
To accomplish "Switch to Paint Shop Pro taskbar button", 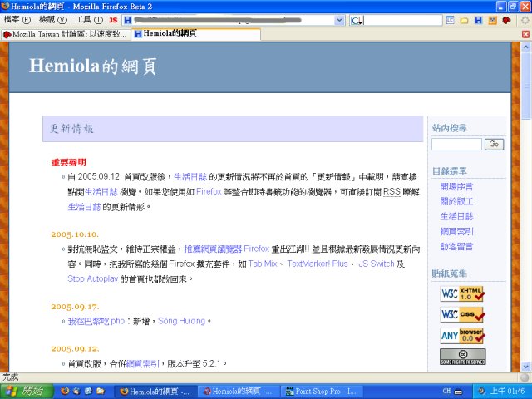I will click(322, 392).
